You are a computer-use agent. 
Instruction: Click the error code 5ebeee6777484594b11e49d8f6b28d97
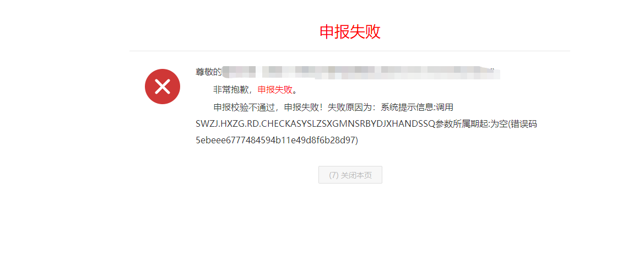tap(275, 141)
